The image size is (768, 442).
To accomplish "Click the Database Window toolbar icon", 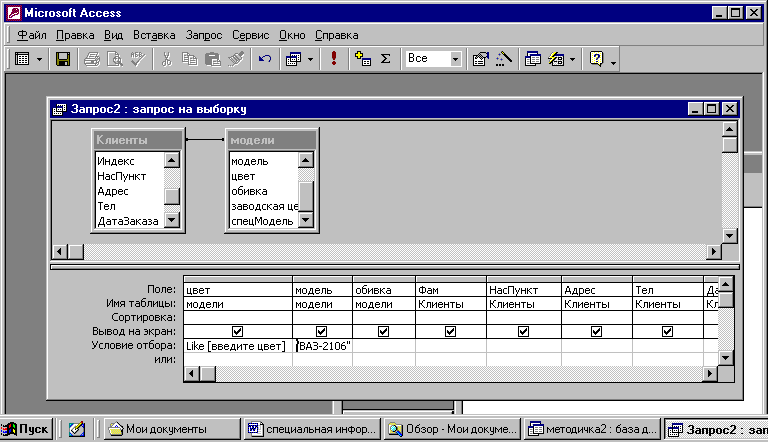I will 532,59.
